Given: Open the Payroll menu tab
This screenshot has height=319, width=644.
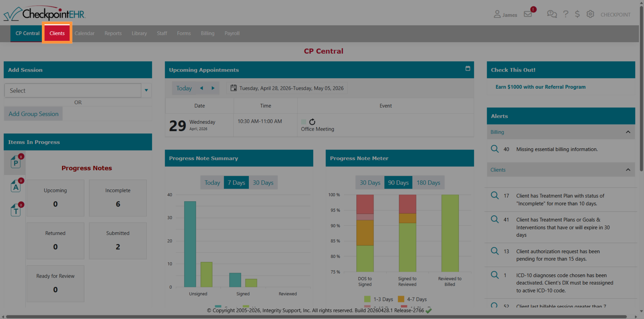Looking at the screenshot, I should [x=232, y=33].
